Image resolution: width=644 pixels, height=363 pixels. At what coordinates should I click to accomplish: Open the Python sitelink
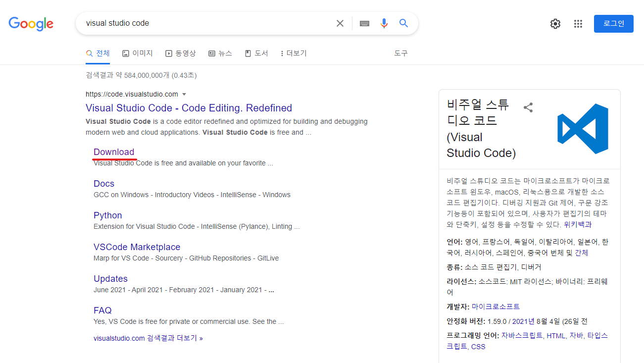tap(107, 215)
